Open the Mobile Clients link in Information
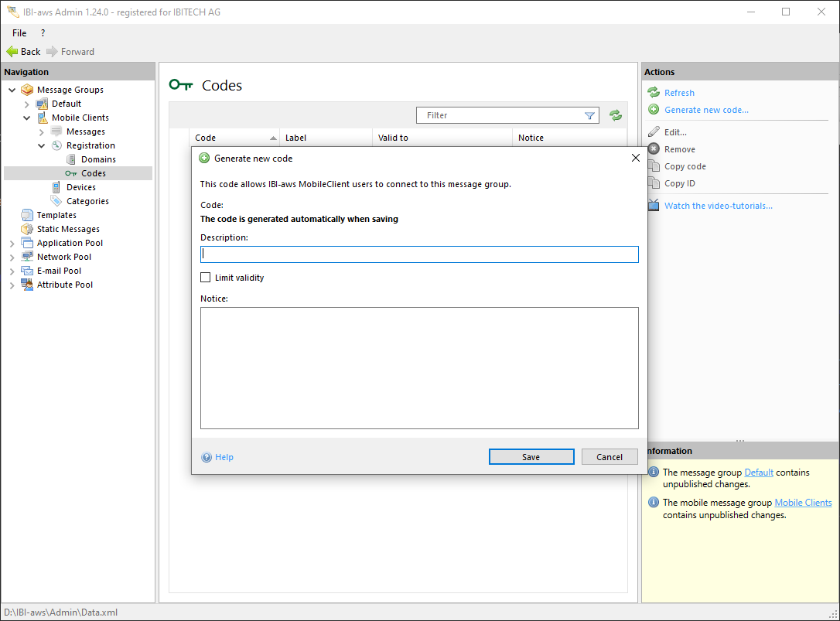The height and width of the screenshot is (621, 840). pos(803,503)
